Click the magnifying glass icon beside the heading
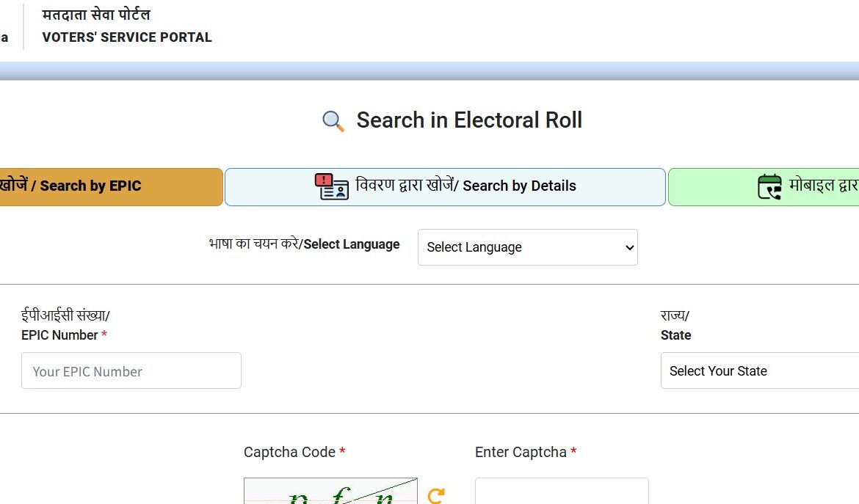This screenshot has height=504, width=859. pyautogui.click(x=333, y=121)
